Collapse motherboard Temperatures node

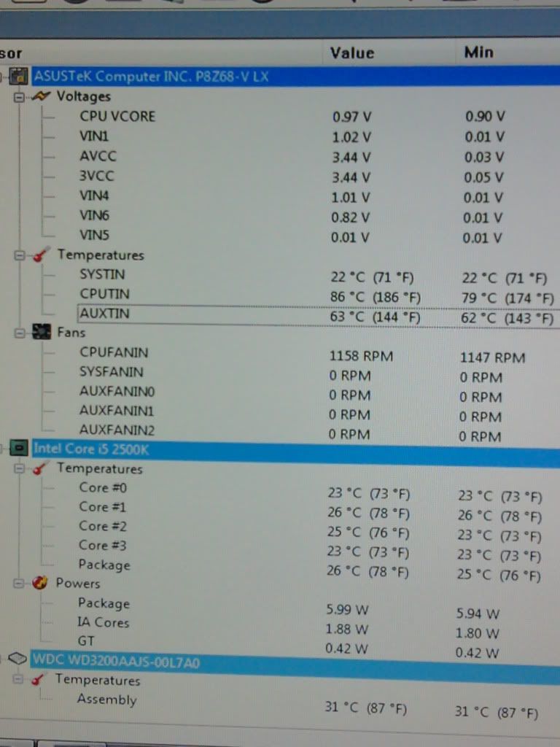tap(20, 255)
